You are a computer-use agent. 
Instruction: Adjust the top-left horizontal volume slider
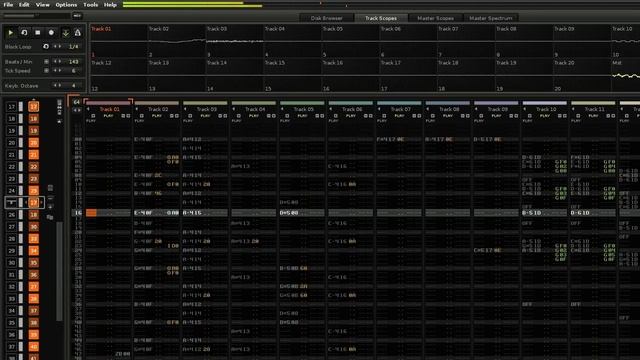pos(36,16)
